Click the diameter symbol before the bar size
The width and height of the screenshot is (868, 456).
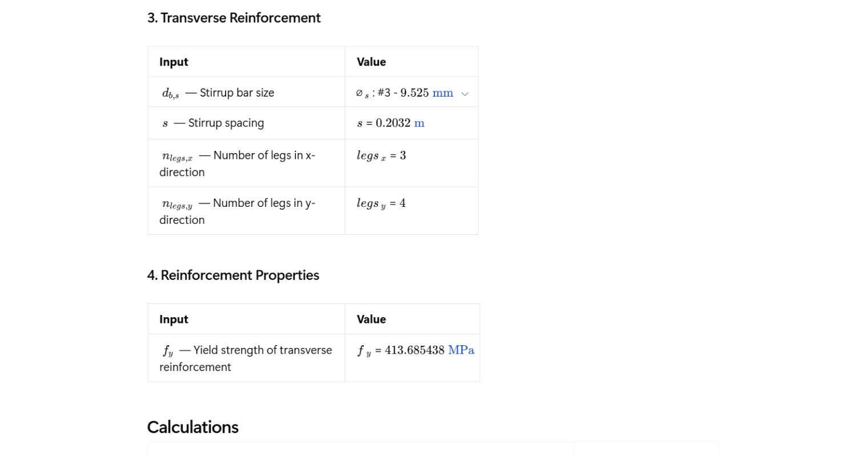coord(359,93)
